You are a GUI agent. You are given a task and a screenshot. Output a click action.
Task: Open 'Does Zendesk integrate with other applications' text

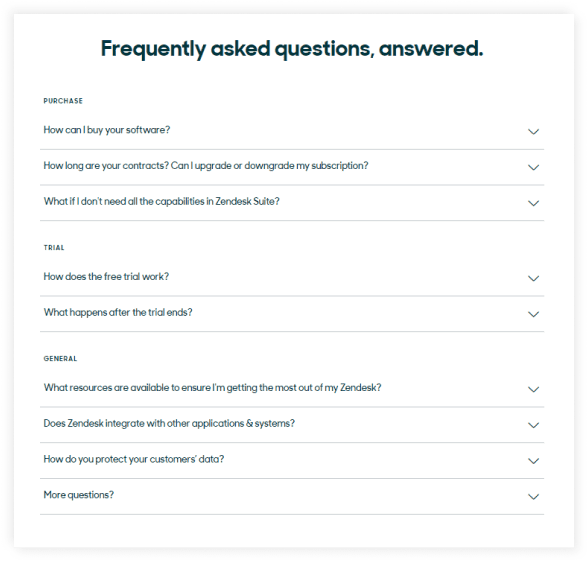(169, 423)
